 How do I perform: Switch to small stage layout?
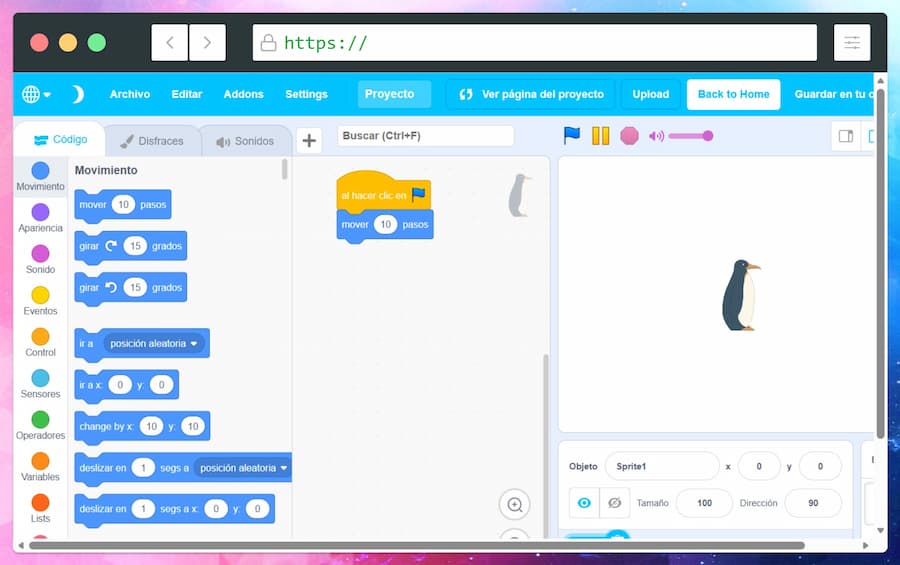pyautogui.click(x=846, y=137)
